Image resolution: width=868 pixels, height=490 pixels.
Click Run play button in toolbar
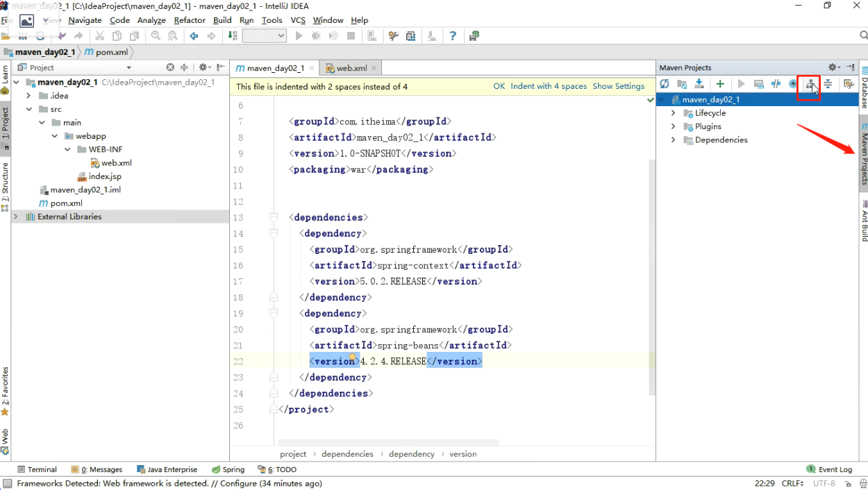[x=299, y=36]
